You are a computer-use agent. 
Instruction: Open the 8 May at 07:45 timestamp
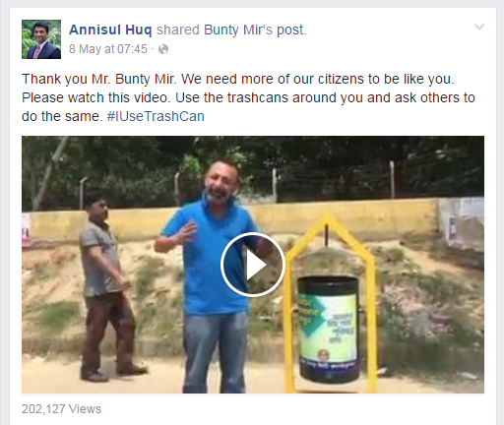tap(108, 49)
